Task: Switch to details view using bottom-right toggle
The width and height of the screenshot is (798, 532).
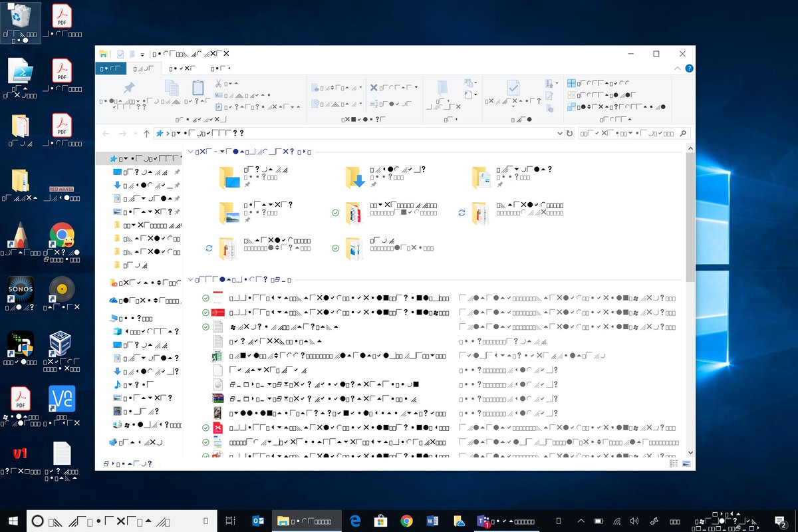Action: point(674,464)
